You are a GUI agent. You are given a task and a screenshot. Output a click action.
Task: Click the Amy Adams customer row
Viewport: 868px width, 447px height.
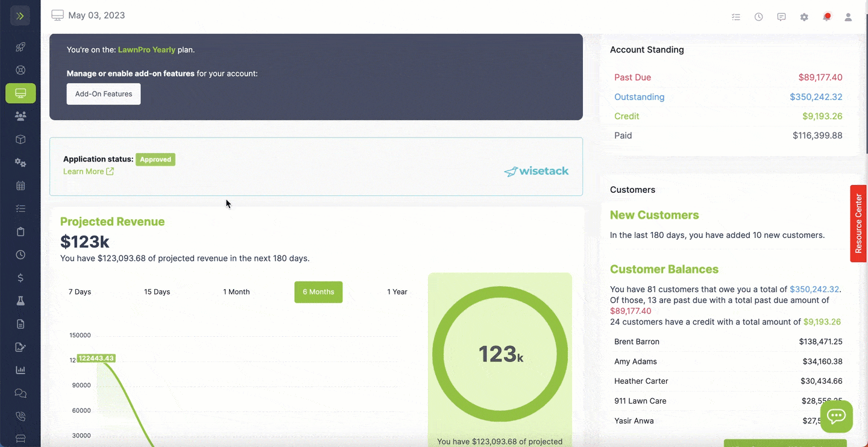[728, 361]
